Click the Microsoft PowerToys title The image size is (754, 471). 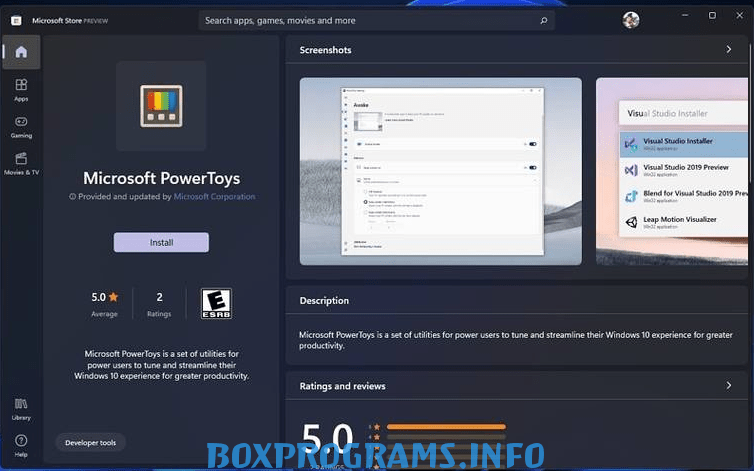click(x=162, y=178)
